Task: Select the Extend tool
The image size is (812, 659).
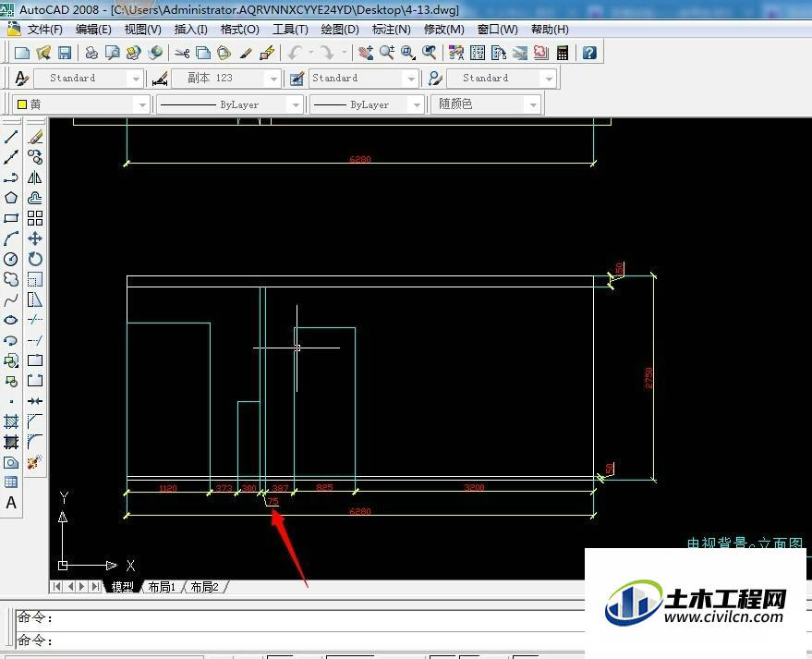Action: pyautogui.click(x=35, y=340)
